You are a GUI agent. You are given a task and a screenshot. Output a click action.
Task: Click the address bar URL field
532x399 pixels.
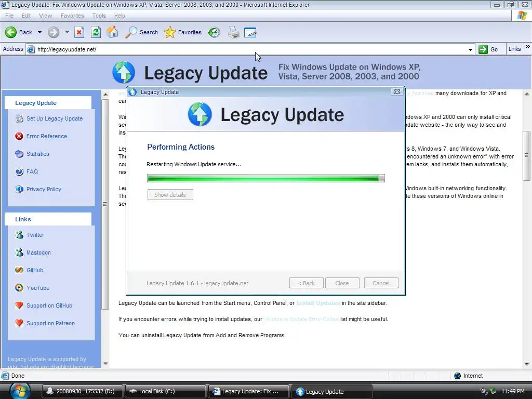coord(251,49)
